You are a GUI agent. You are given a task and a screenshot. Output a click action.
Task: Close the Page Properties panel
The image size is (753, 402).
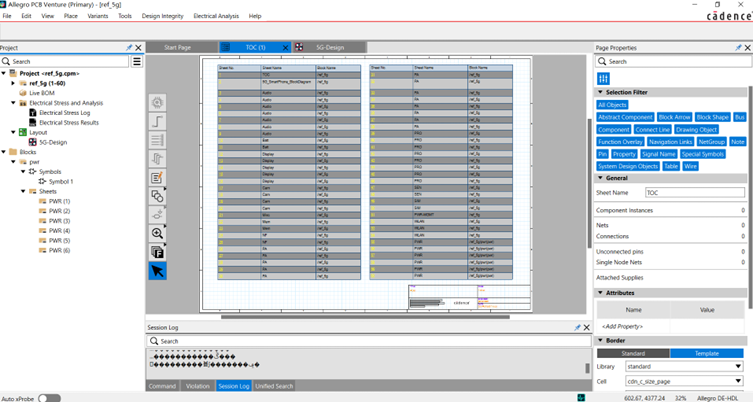pyautogui.click(x=748, y=48)
